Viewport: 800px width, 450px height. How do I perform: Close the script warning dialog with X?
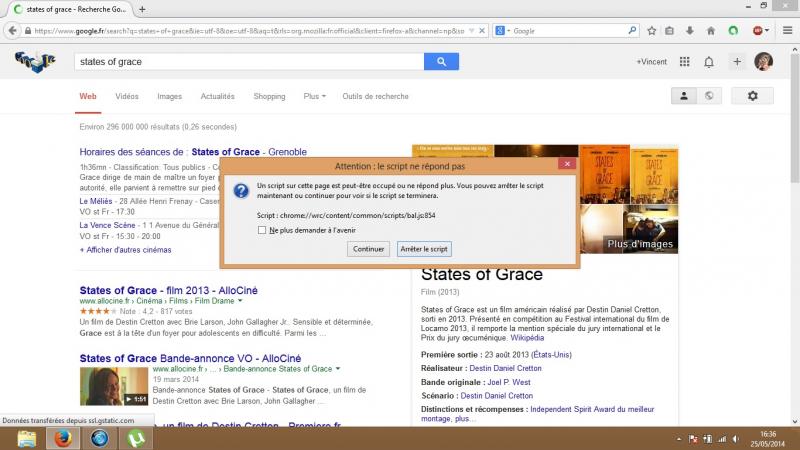(567, 164)
